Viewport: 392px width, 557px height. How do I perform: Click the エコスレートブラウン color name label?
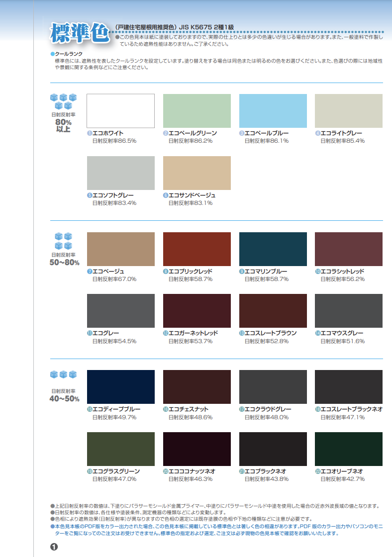(x=271, y=333)
